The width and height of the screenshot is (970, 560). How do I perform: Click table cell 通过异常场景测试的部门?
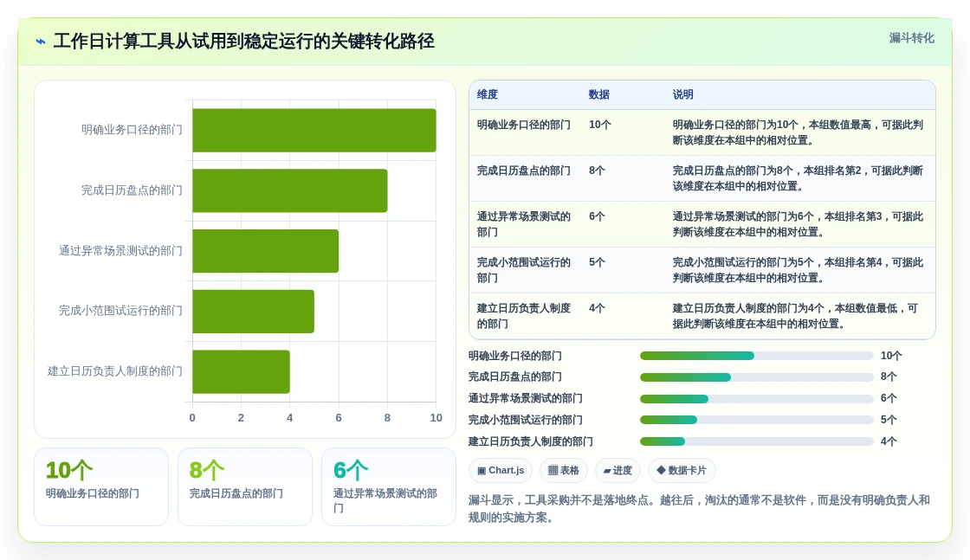click(x=523, y=224)
